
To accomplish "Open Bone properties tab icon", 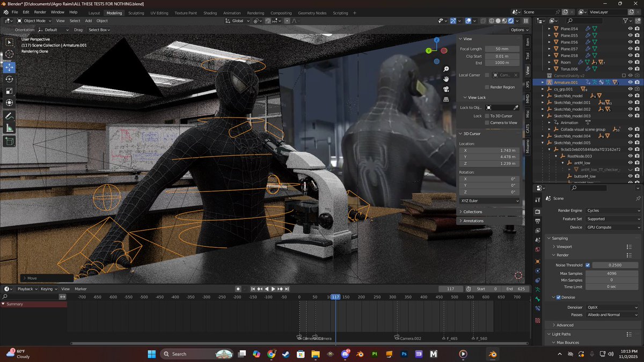I will pyautogui.click(x=538, y=299).
